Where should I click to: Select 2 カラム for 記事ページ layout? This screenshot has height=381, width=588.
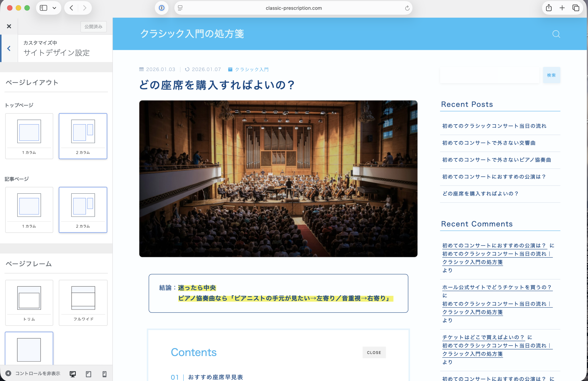83,210
